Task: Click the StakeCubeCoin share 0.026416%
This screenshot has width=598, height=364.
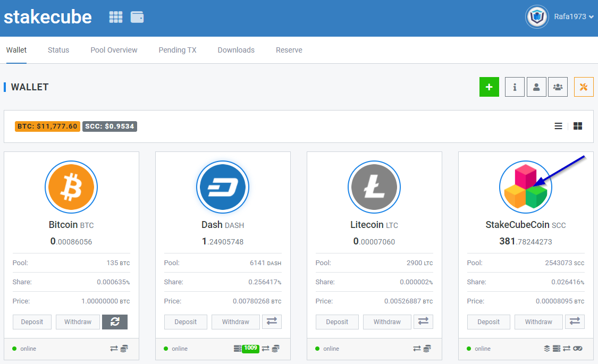Action: [x=568, y=282]
